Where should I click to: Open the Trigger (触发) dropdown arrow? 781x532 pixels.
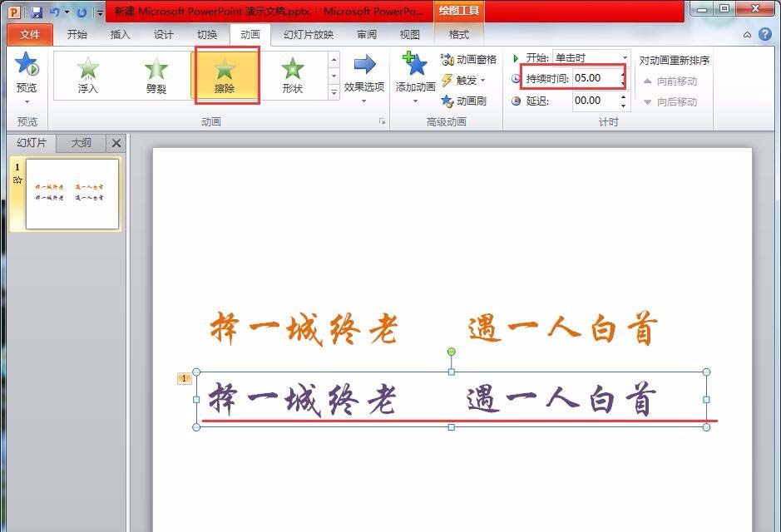(482, 80)
